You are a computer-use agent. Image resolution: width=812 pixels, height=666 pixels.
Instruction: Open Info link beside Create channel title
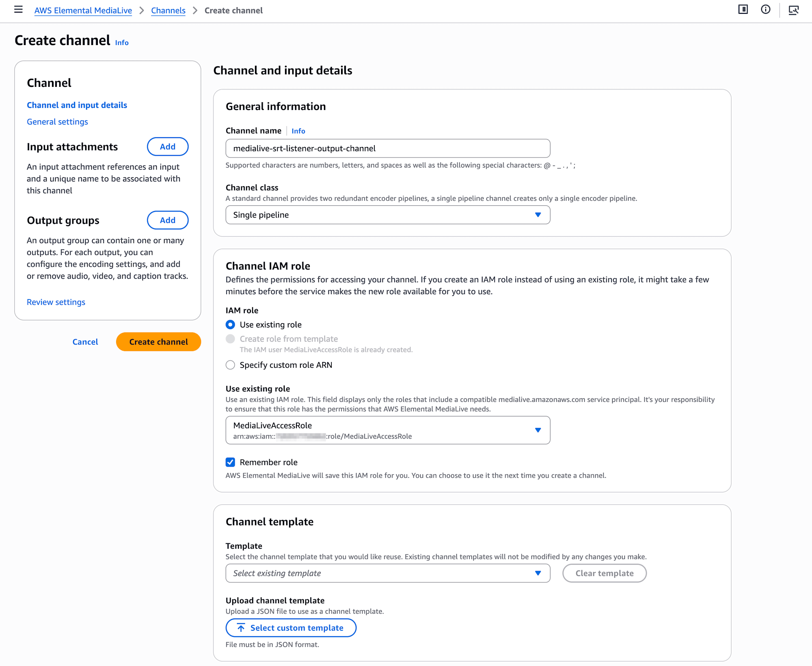click(122, 43)
